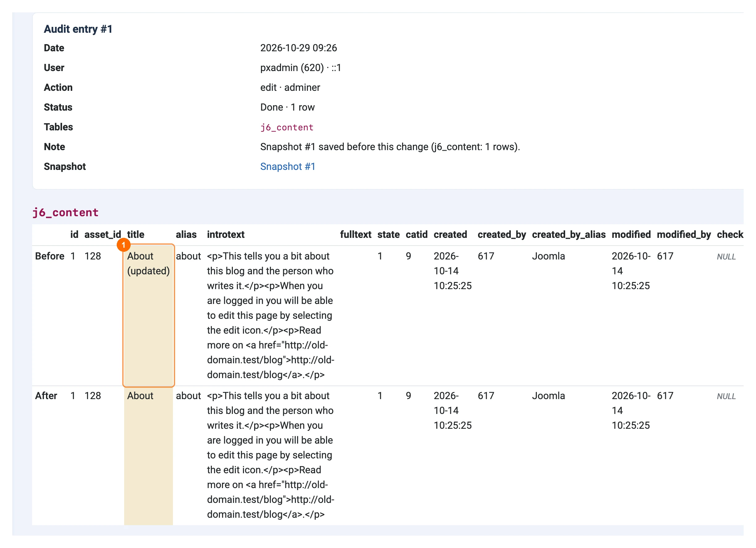This screenshot has height=548, width=756.
Task: Click the title column header
Action: [x=136, y=234]
